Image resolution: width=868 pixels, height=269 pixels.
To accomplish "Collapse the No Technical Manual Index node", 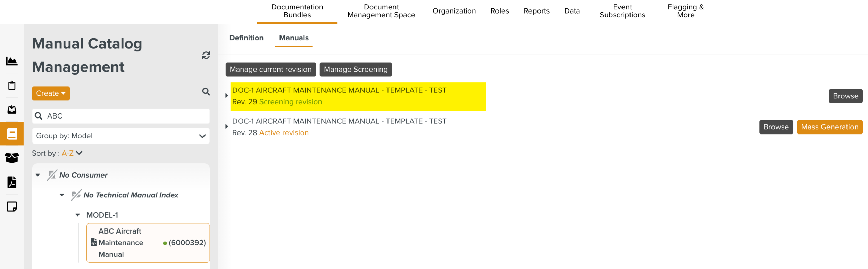I will 62,195.
